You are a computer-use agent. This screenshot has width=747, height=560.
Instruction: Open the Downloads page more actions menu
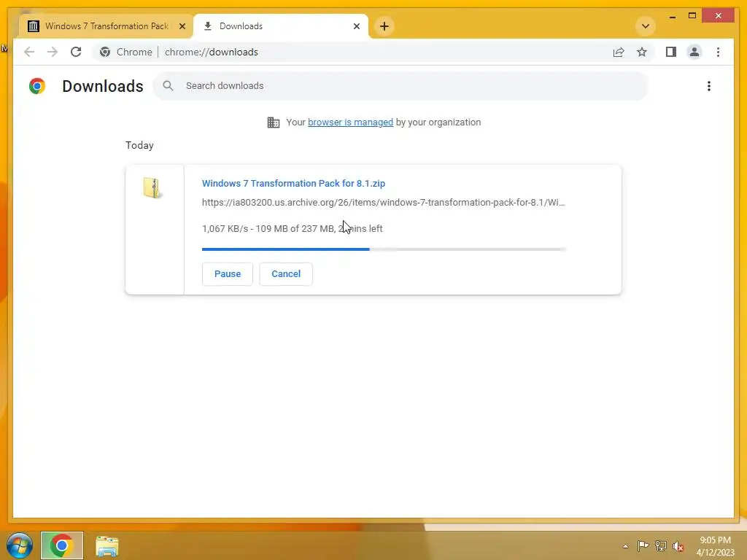coord(709,86)
